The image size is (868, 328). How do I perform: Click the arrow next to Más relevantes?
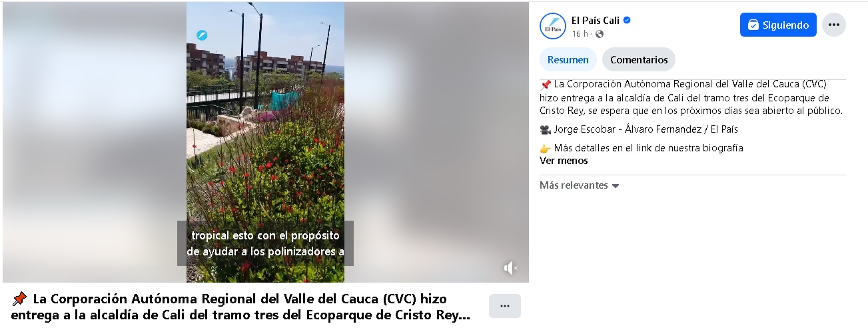pos(616,186)
